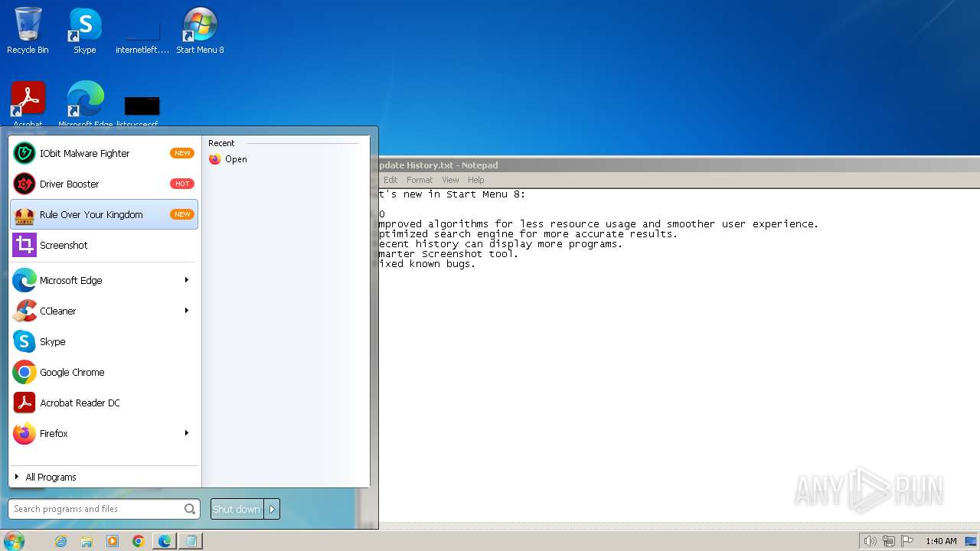Screen dimensions: 980x551
Task: Select internetleft desktop file
Action: [x=142, y=34]
